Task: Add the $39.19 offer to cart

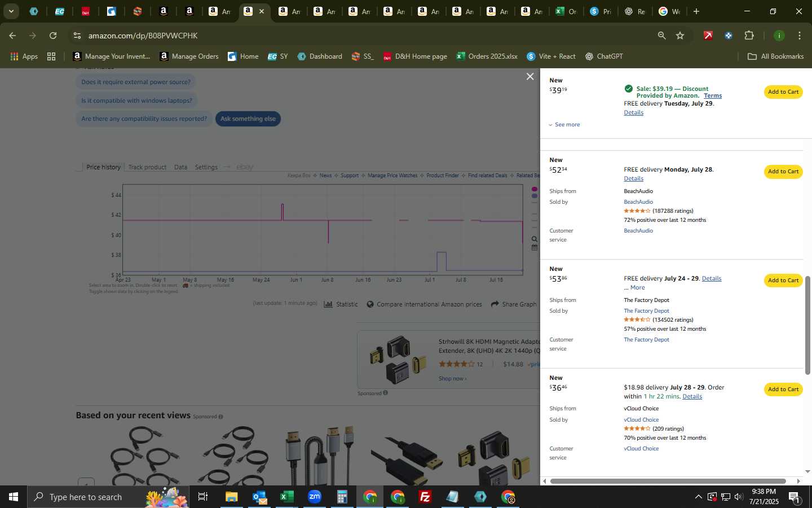Action: pyautogui.click(x=783, y=92)
